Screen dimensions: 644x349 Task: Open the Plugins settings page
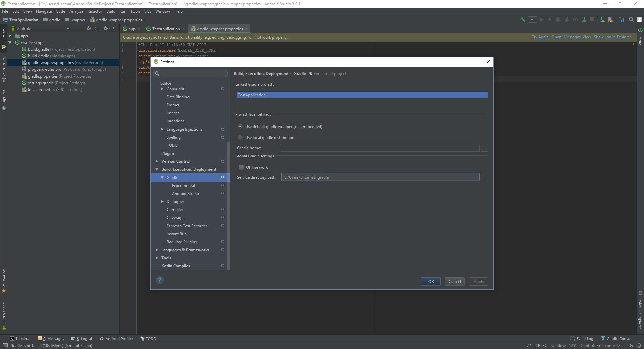pyautogui.click(x=168, y=153)
